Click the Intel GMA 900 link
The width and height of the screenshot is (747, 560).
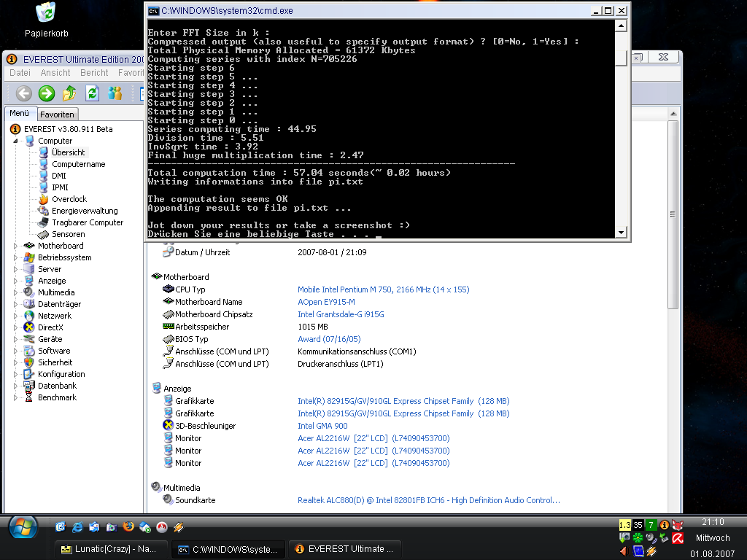click(x=322, y=426)
